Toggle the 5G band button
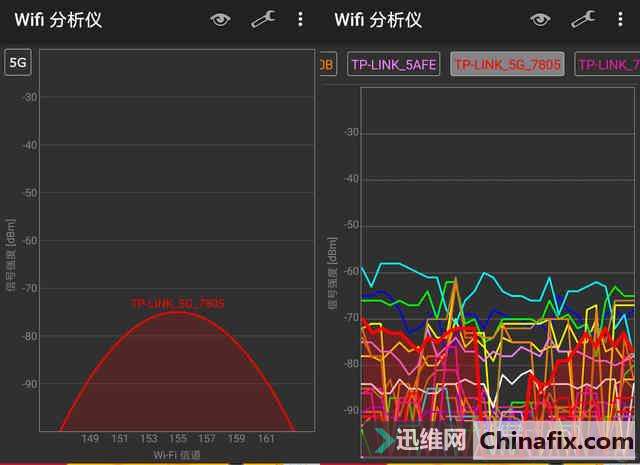 [18, 63]
